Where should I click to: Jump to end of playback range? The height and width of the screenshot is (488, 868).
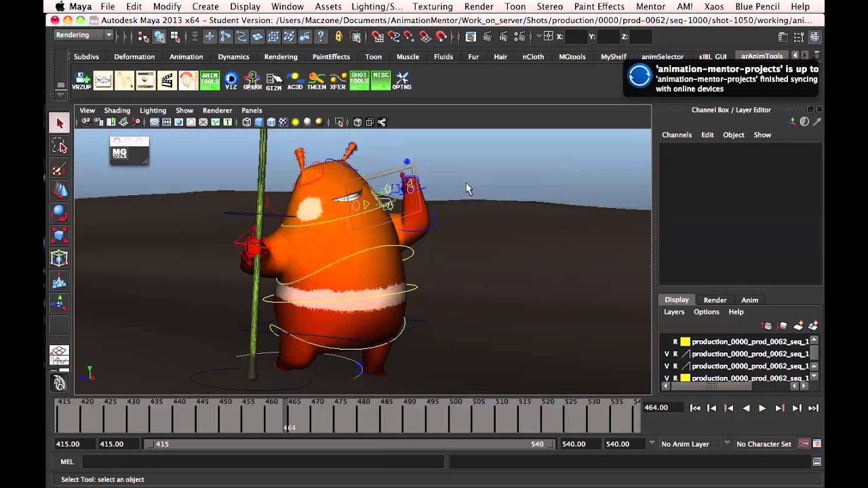click(x=813, y=408)
